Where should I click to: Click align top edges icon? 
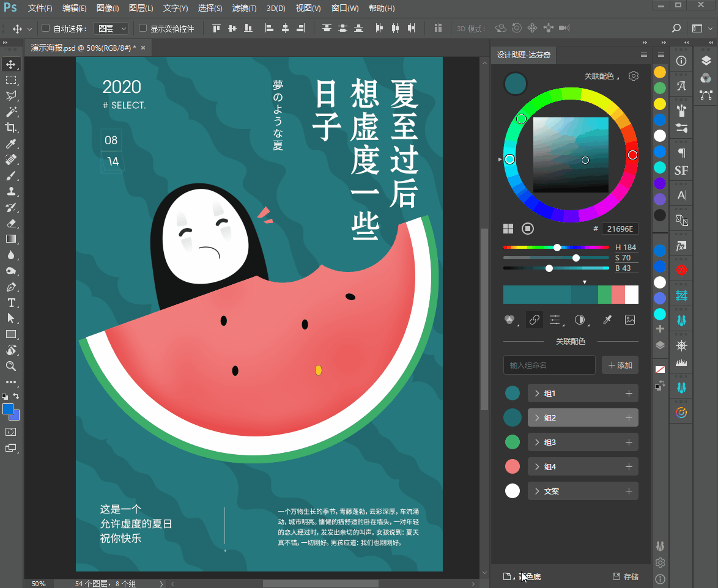216,28
